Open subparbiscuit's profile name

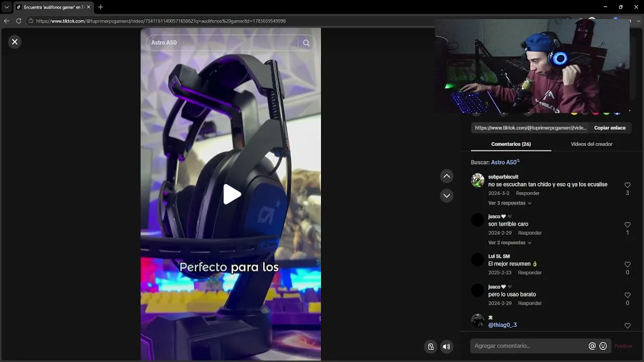503,177
